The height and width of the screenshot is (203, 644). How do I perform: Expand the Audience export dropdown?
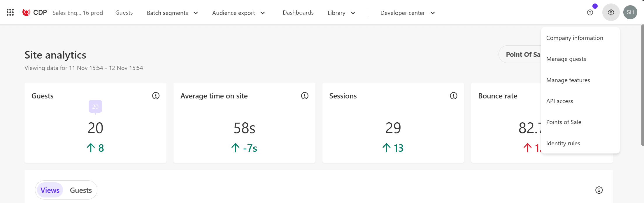coord(239,13)
